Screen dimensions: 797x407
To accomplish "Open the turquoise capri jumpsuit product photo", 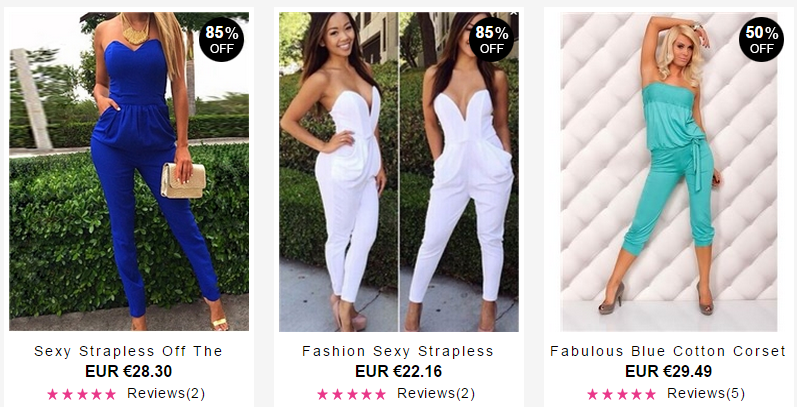I will pyautogui.click(x=669, y=172).
